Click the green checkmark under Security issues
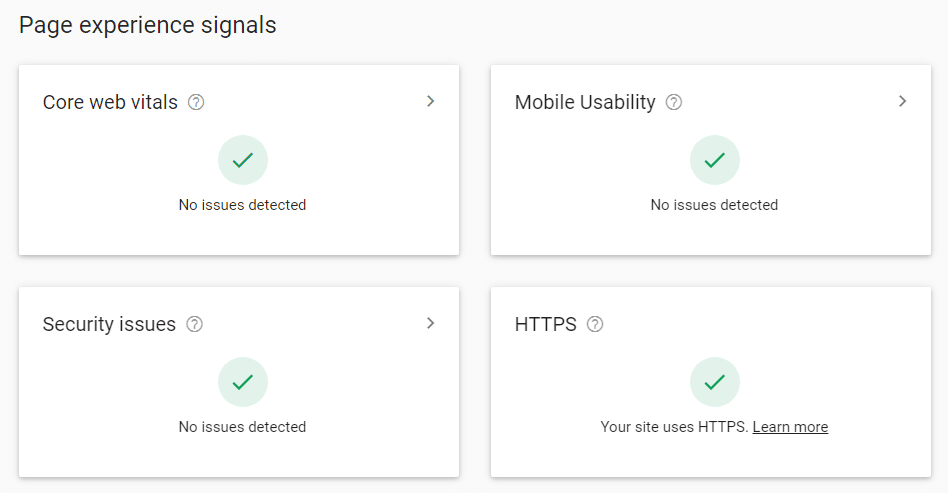The width and height of the screenshot is (948, 493). pyautogui.click(x=243, y=382)
